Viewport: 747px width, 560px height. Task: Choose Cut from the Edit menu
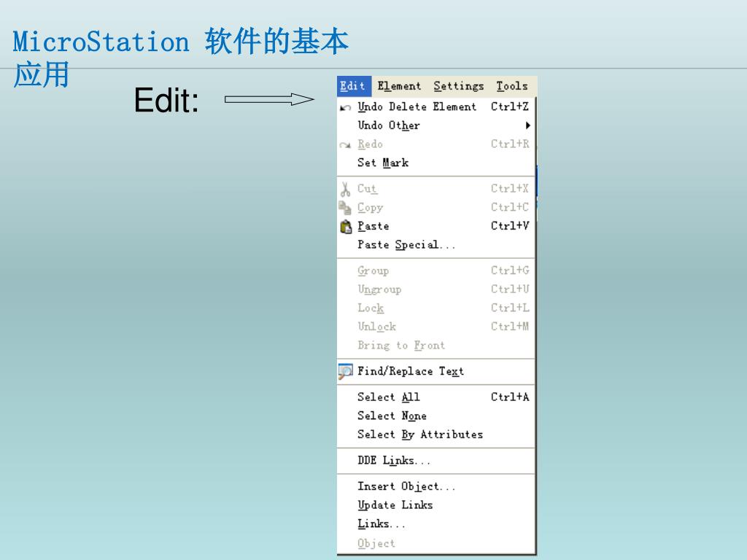tap(436, 189)
